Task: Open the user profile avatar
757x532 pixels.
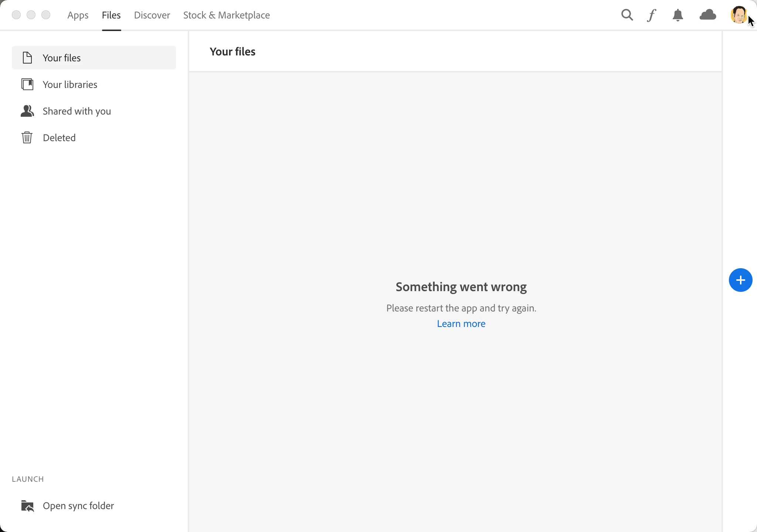Action: coord(739,15)
